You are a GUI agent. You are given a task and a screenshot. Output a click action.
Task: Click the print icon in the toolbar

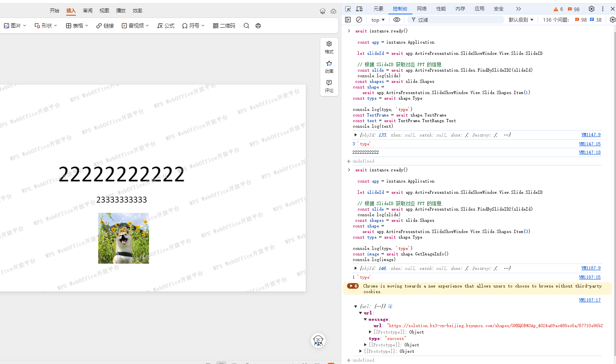click(258, 26)
